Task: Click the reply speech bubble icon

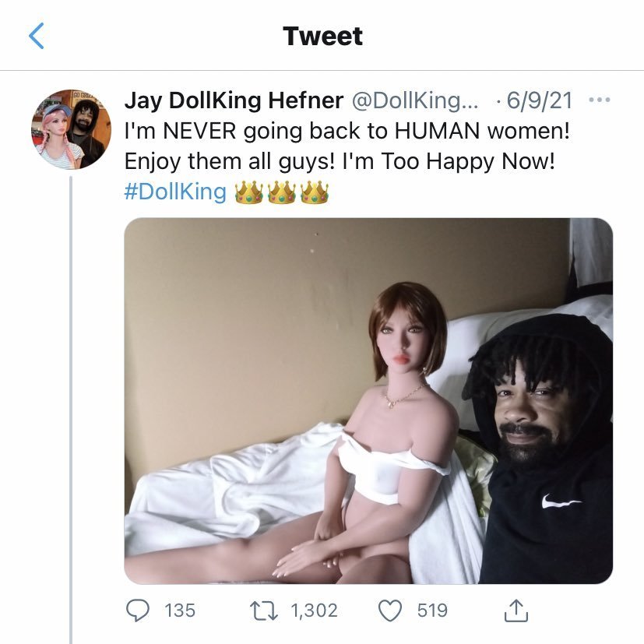Action: 138,610
